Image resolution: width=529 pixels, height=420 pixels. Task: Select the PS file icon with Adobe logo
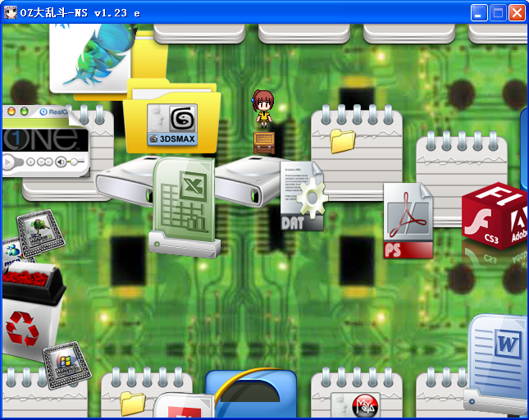[x=408, y=221]
